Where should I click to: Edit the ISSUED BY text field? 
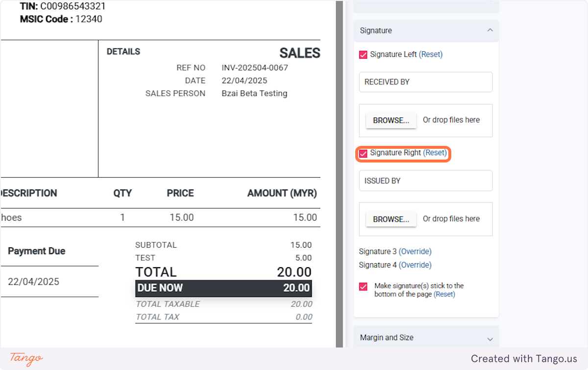click(426, 181)
